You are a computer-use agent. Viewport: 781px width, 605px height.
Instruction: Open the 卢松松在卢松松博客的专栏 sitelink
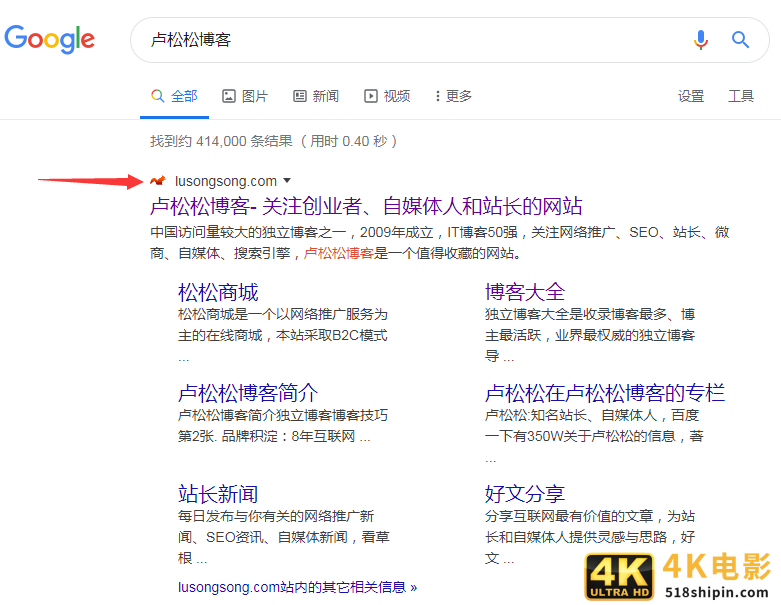pos(605,393)
